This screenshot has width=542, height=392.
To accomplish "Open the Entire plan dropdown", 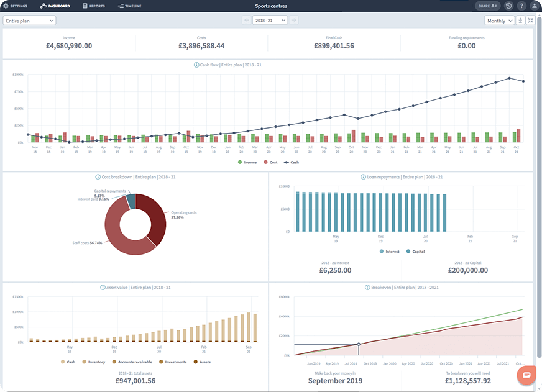I will click(29, 21).
